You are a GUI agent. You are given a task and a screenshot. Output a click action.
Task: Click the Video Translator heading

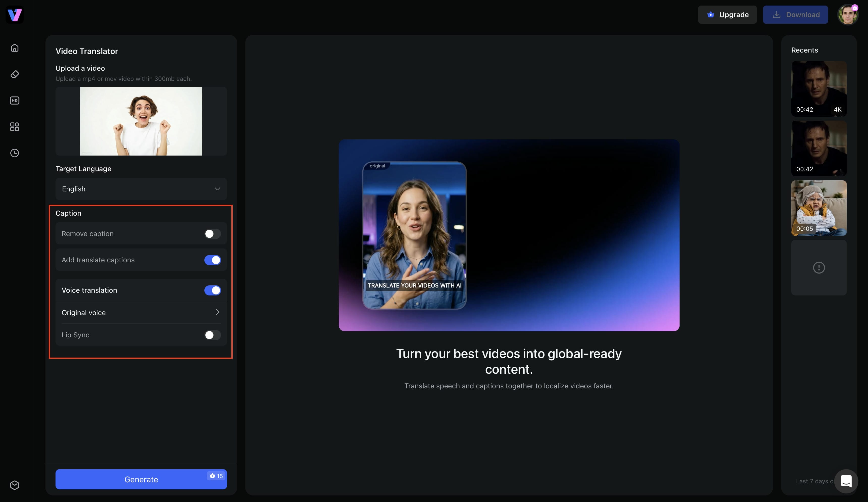(87, 51)
